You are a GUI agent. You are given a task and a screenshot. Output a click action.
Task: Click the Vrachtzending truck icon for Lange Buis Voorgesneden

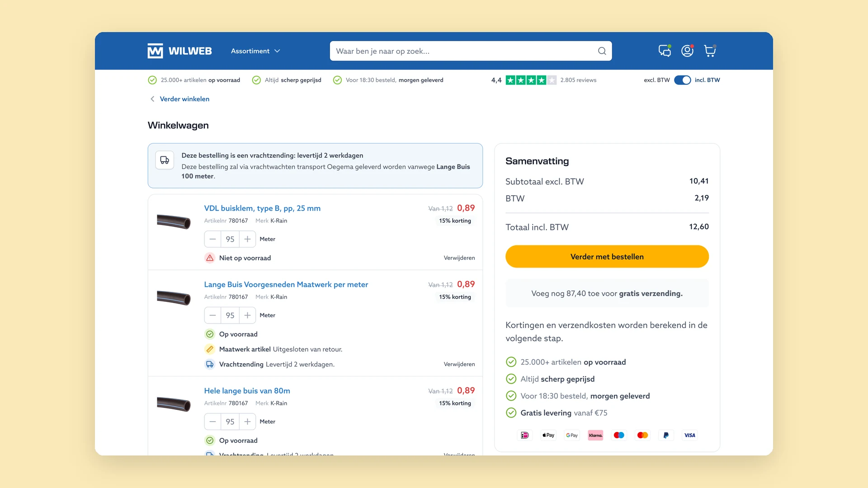click(x=210, y=364)
